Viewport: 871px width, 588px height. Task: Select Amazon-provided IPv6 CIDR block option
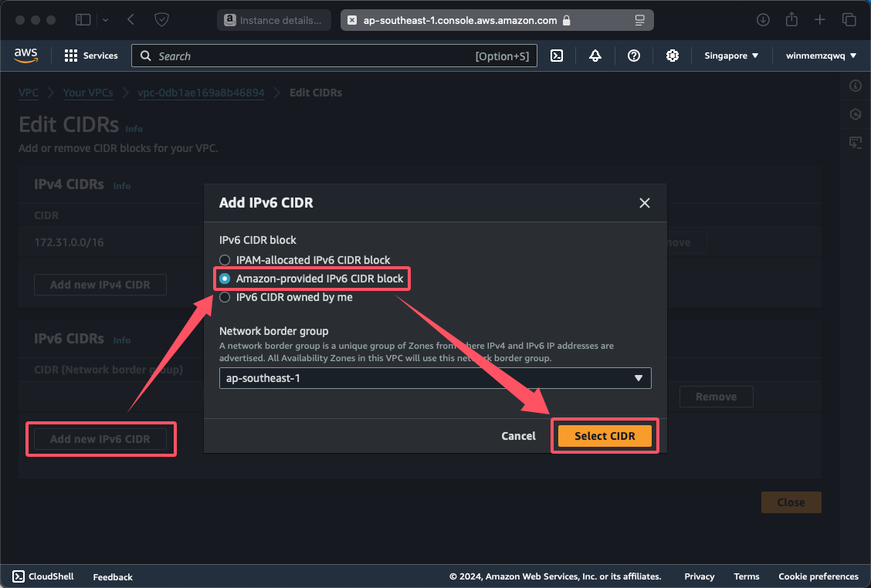click(x=225, y=279)
